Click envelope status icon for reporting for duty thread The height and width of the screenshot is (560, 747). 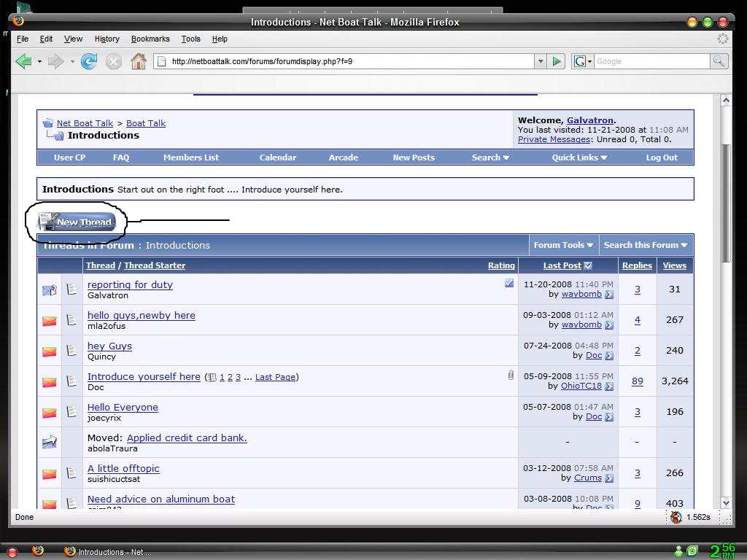50,289
